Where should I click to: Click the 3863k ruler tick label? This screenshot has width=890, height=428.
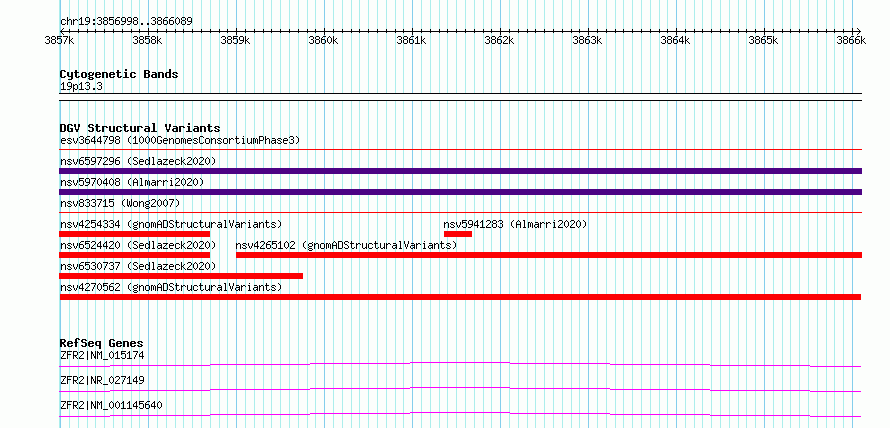coord(587,41)
